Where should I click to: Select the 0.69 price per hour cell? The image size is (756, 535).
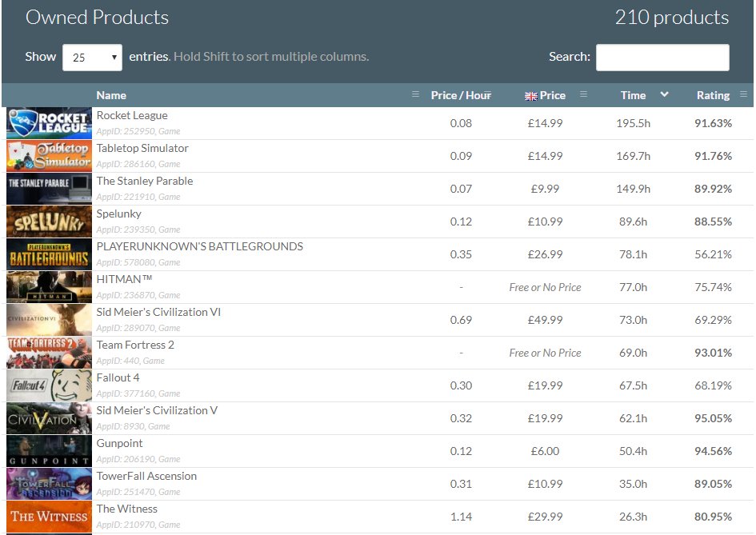(461, 320)
